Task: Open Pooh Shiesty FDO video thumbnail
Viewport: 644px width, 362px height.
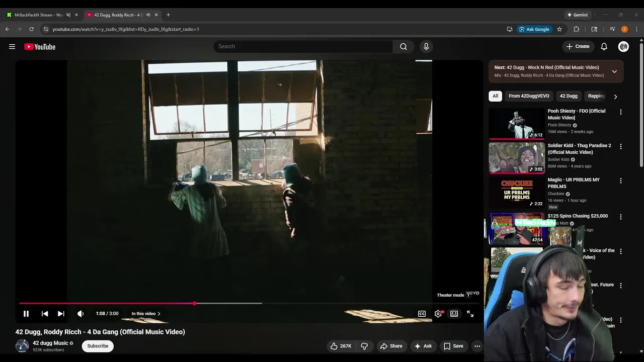Action: [x=517, y=124]
